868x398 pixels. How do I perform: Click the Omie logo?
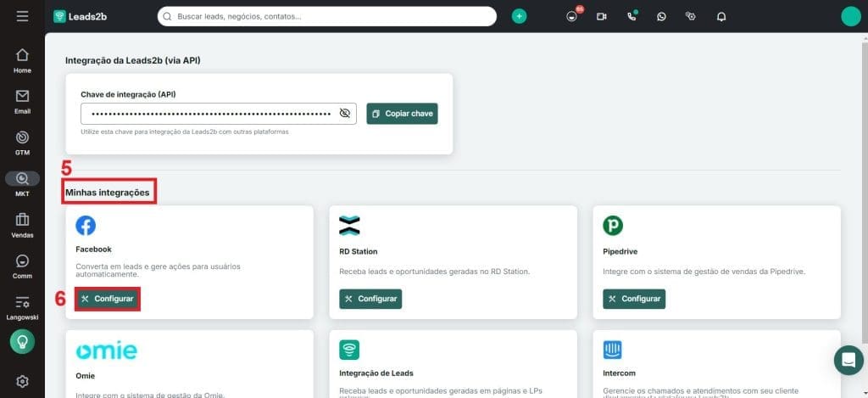coord(106,350)
